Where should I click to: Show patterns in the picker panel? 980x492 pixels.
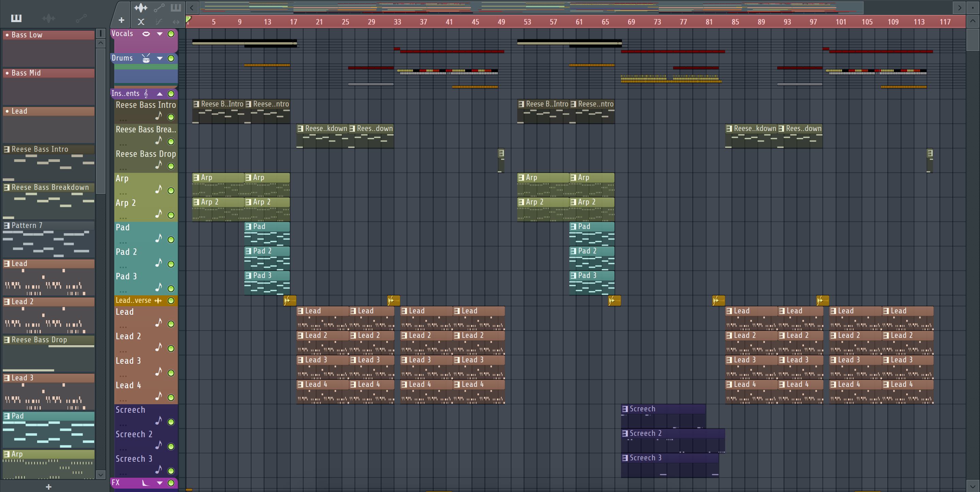(x=16, y=18)
